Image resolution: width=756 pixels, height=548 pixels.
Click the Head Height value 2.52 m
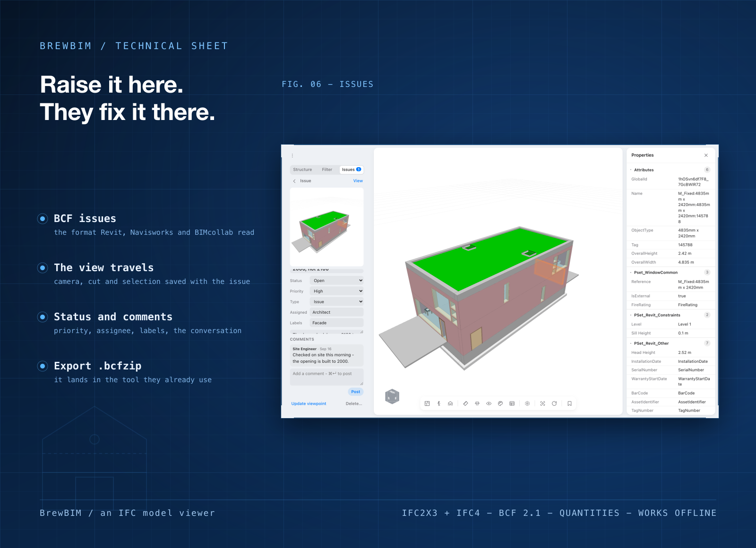[685, 352]
